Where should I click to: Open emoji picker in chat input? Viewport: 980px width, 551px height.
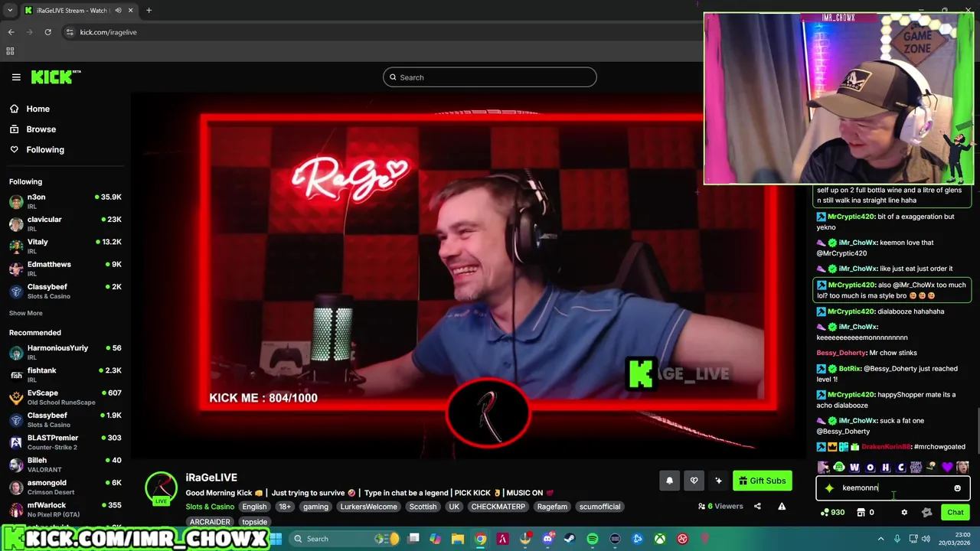[957, 488]
